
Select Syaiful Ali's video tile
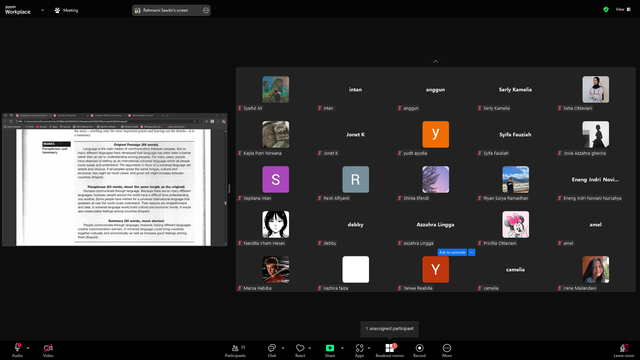tap(276, 89)
